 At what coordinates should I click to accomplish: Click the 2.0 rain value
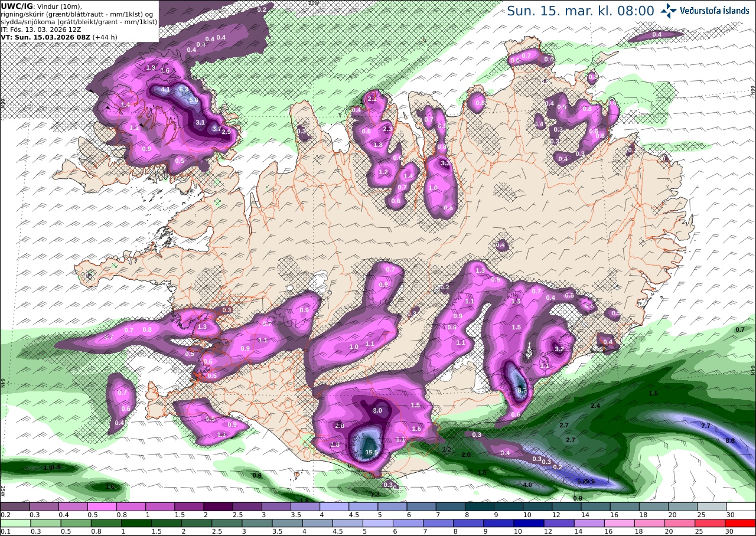[466, 455]
